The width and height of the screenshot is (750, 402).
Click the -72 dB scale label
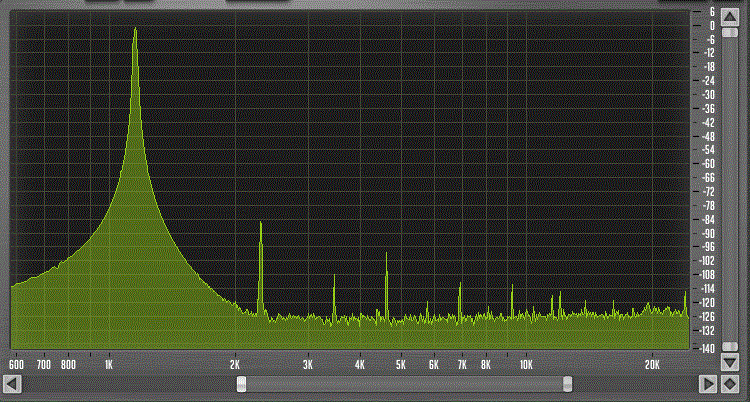(708, 191)
